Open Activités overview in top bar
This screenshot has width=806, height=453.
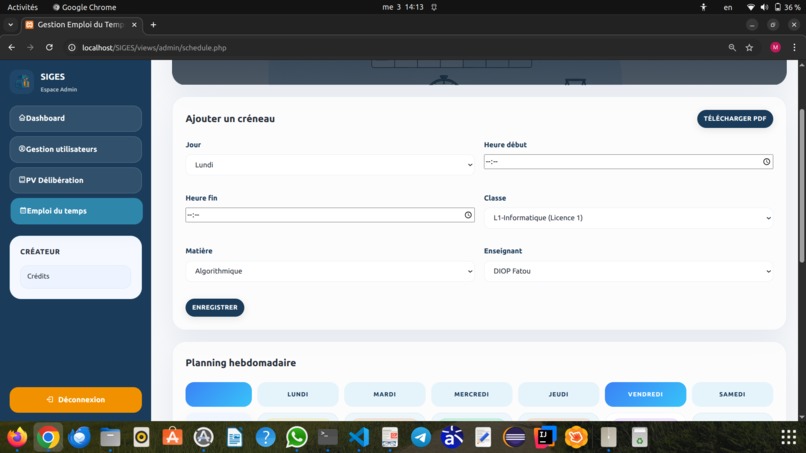click(23, 7)
